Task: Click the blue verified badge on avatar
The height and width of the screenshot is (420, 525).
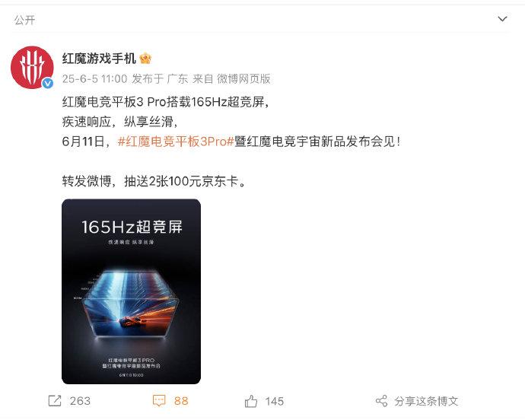Action: [47, 83]
